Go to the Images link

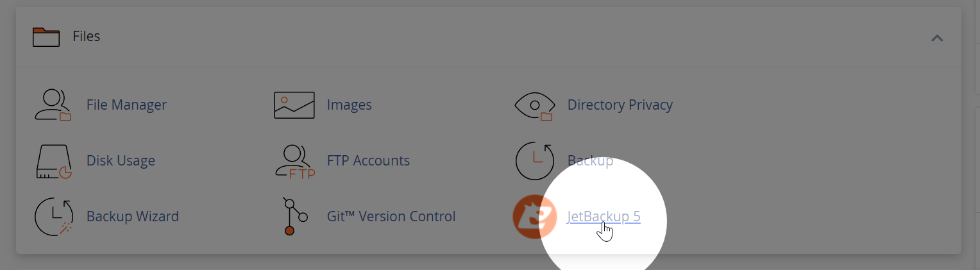tap(350, 105)
